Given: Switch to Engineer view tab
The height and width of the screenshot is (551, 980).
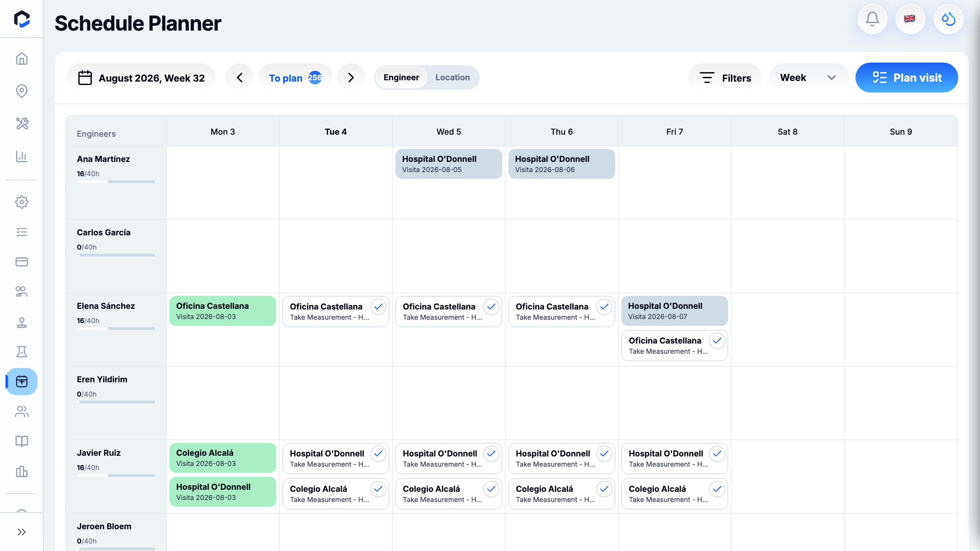Looking at the screenshot, I should (401, 78).
